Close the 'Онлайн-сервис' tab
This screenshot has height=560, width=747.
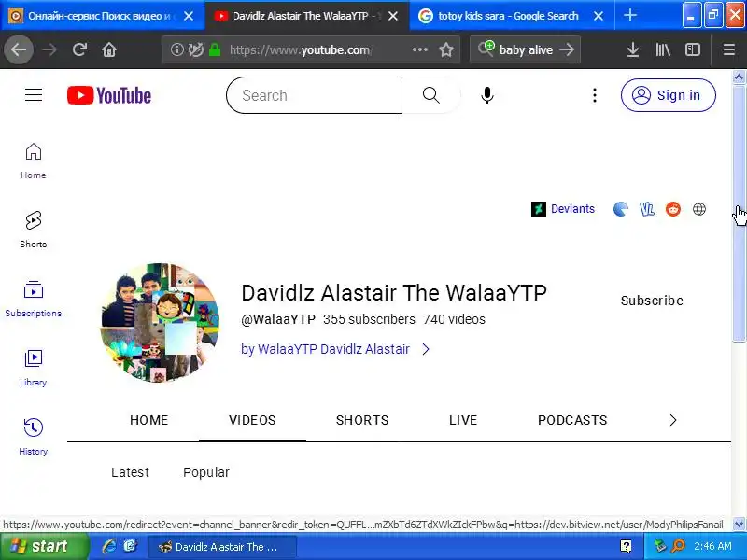189,16
